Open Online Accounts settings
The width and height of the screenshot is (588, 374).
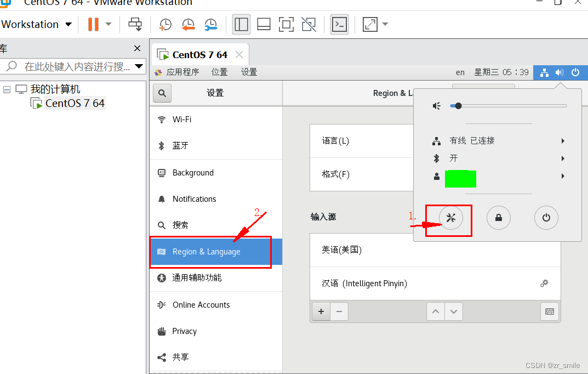(216, 305)
